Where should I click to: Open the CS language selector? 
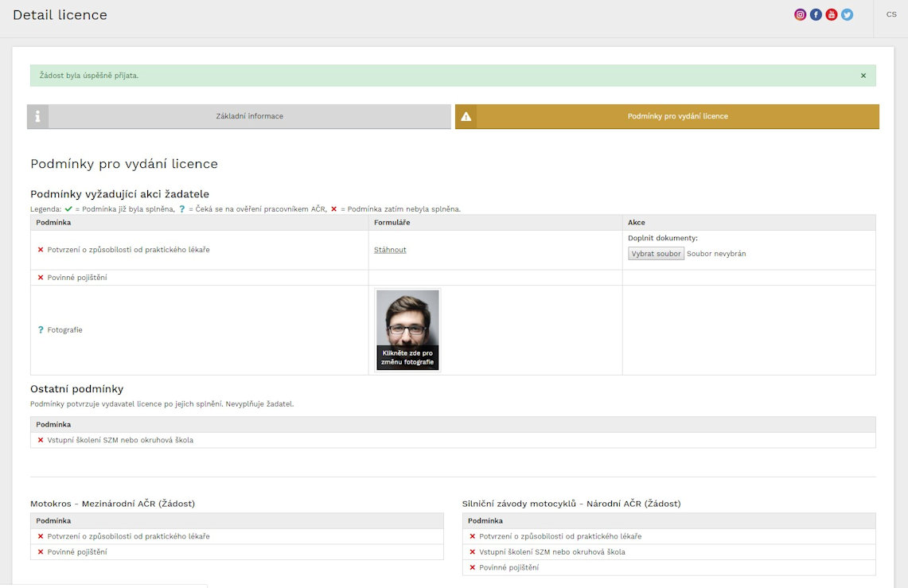(890, 14)
